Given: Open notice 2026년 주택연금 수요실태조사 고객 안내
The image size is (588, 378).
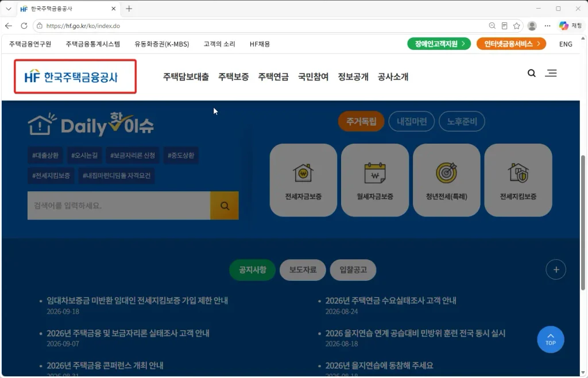Looking at the screenshot, I should click(x=390, y=300).
